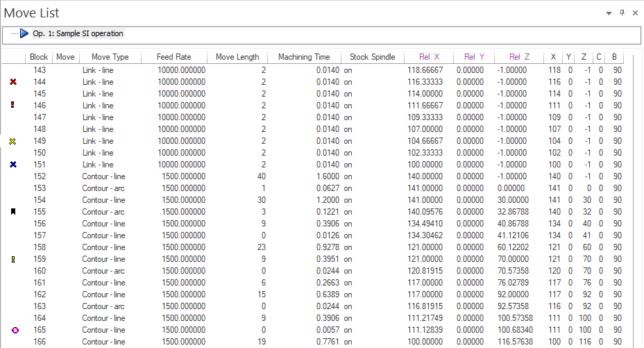Select the Op. 1: Sample SI operation node
The height and width of the screenshot is (348, 644).
tap(78, 33)
